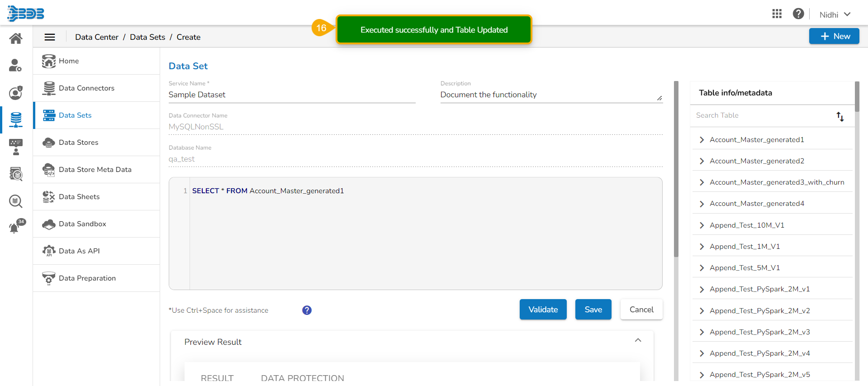Focus the Search Table field
The height and width of the screenshot is (386, 868).
pyautogui.click(x=763, y=115)
